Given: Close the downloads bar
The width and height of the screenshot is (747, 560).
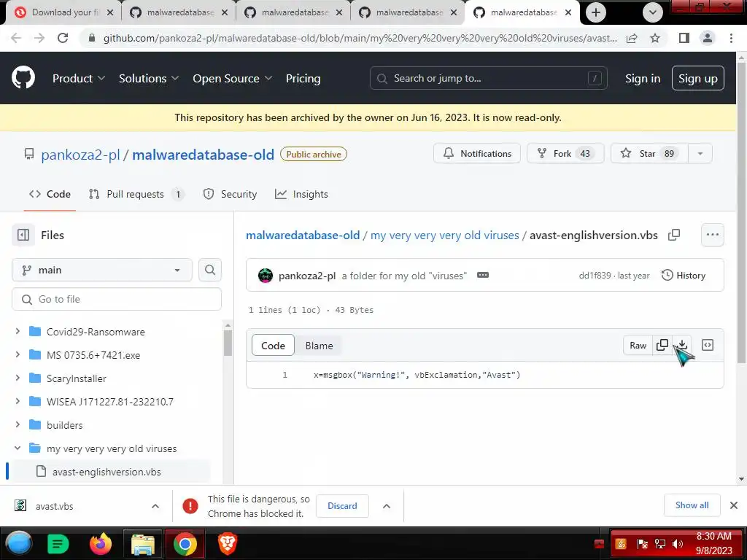Looking at the screenshot, I should (734, 505).
